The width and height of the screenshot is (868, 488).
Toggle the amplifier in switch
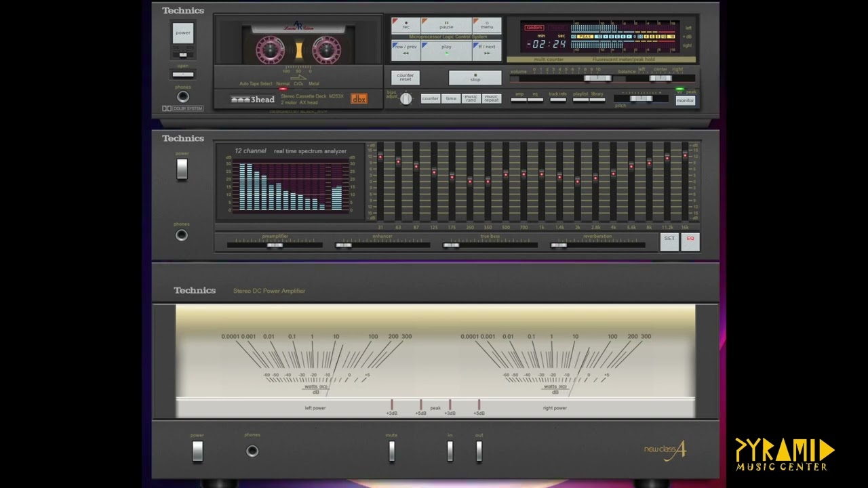click(450, 451)
